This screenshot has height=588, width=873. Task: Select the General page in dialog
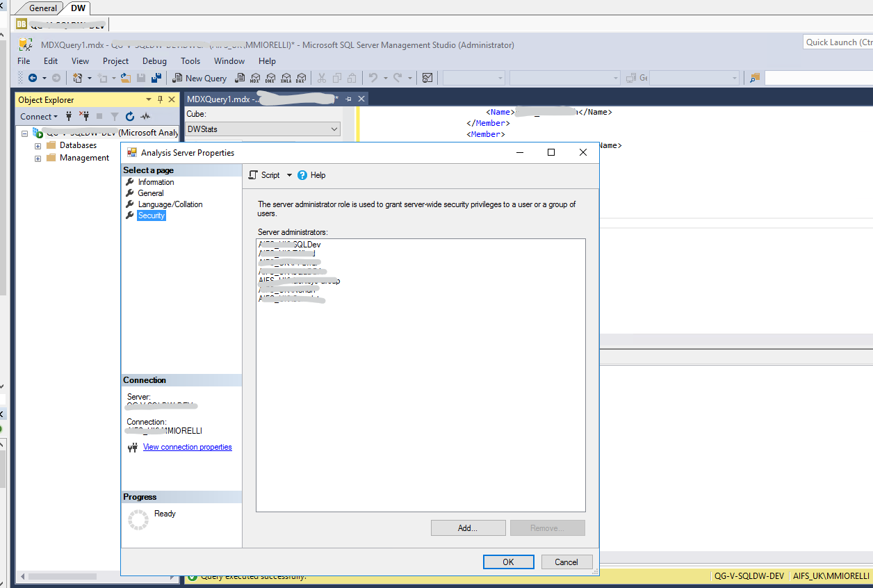click(x=151, y=193)
